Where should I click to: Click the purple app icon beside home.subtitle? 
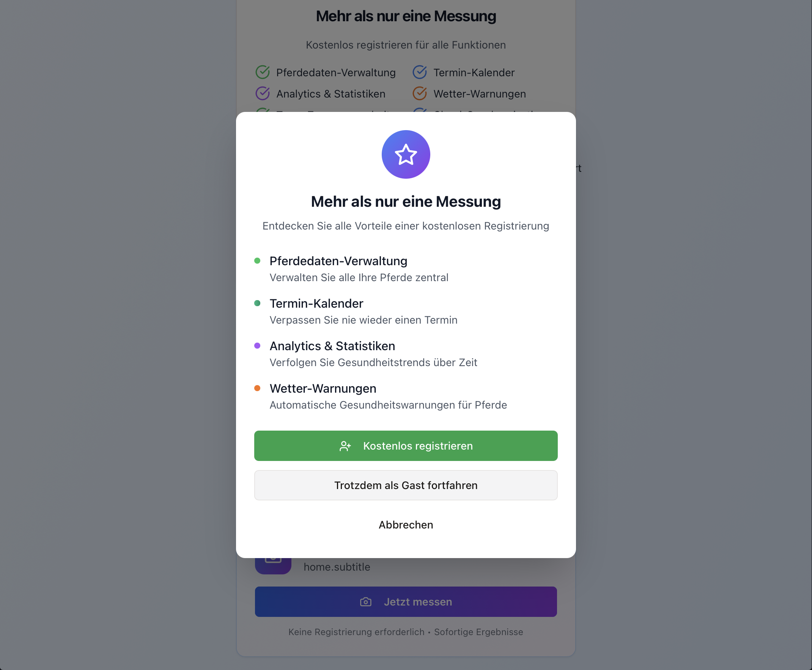(x=273, y=565)
